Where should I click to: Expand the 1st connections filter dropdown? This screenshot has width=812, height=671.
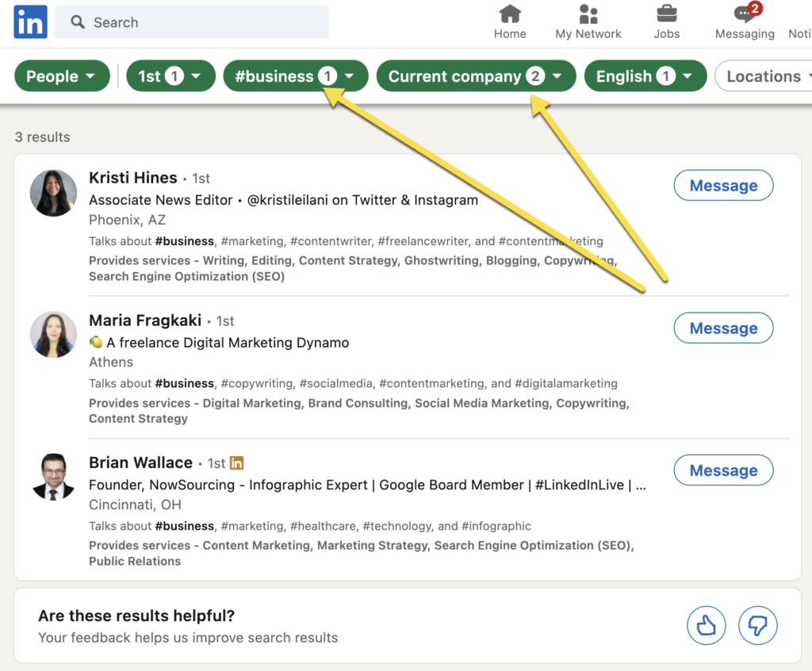coord(170,76)
